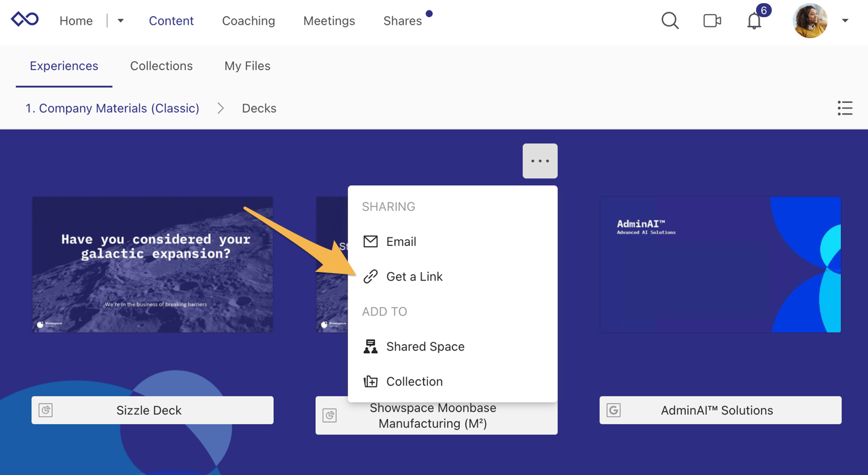
Task: Open the notifications bell icon
Action: tap(754, 22)
